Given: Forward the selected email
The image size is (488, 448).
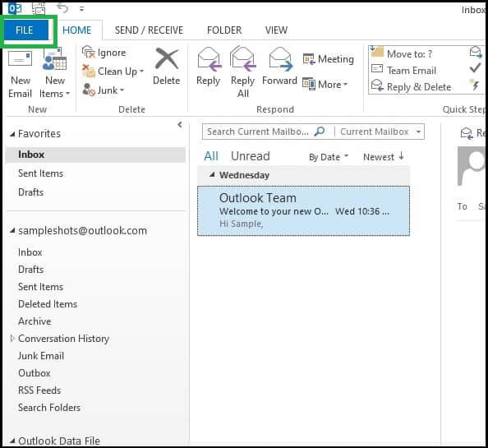Looking at the screenshot, I should point(279,67).
